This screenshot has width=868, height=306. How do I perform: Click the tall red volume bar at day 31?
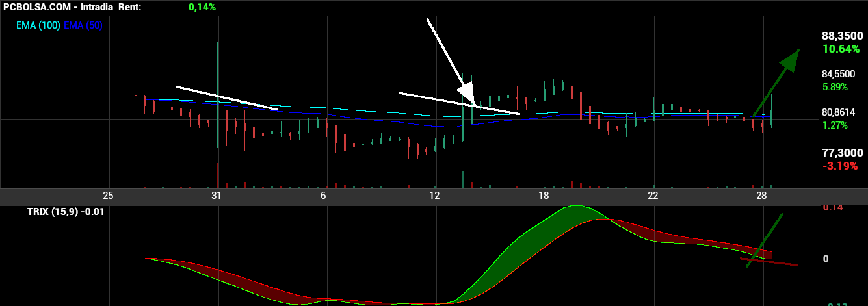217,175
